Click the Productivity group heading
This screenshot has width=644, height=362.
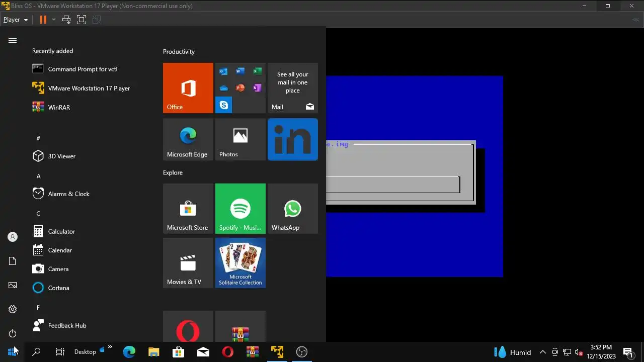(179, 51)
